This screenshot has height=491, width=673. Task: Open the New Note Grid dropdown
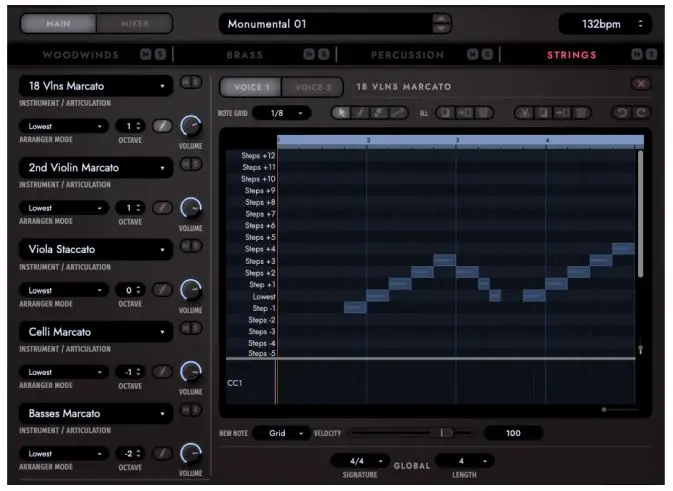click(282, 433)
